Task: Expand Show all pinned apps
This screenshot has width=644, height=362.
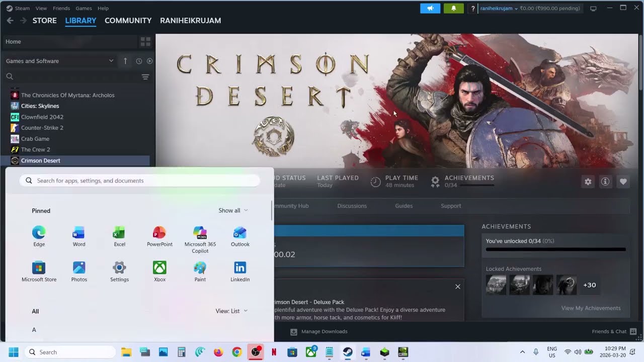Action: (233, 211)
